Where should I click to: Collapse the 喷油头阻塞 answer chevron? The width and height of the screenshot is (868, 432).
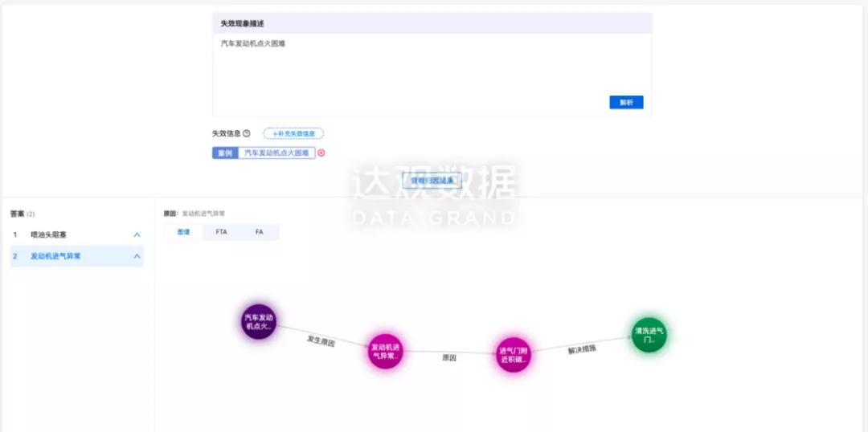pyautogui.click(x=137, y=234)
